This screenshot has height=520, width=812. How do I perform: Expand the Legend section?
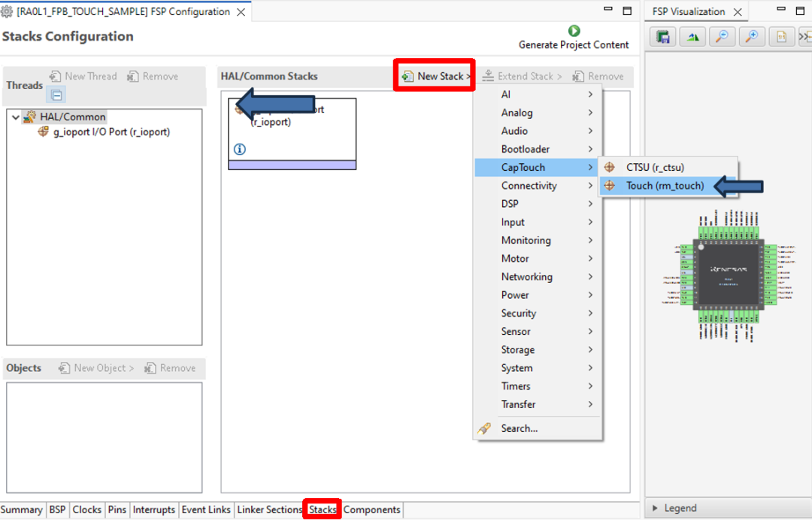[655, 508]
